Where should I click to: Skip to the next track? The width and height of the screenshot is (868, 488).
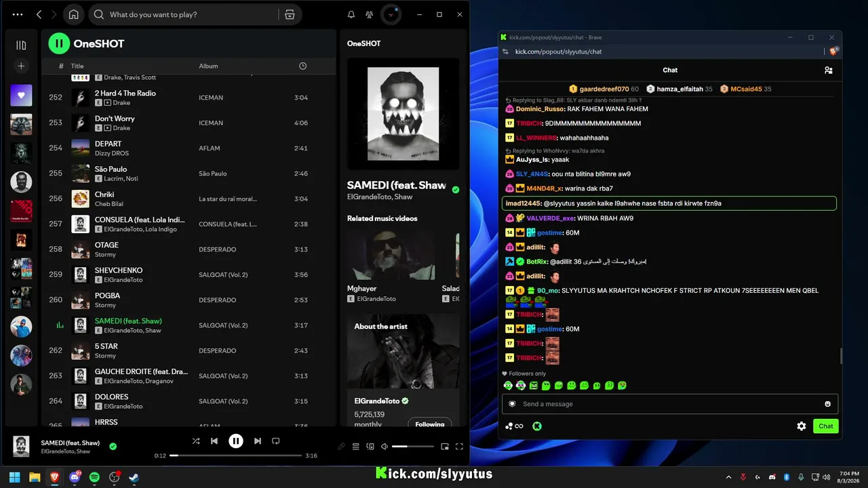[257, 441]
